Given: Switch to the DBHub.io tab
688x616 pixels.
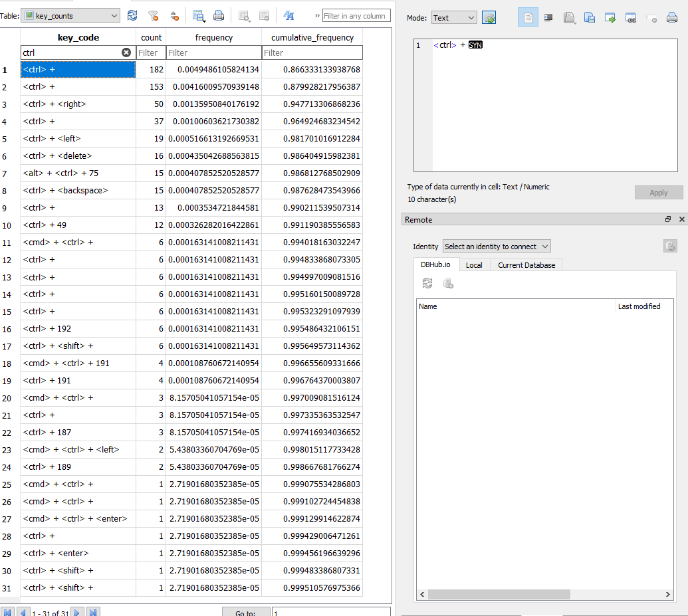Looking at the screenshot, I should click(435, 264).
